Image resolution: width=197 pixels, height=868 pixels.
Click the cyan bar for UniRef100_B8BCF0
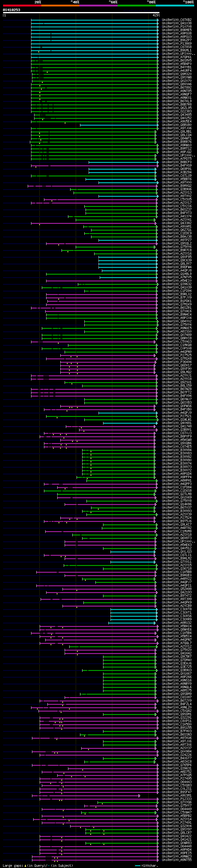pos(123,162)
